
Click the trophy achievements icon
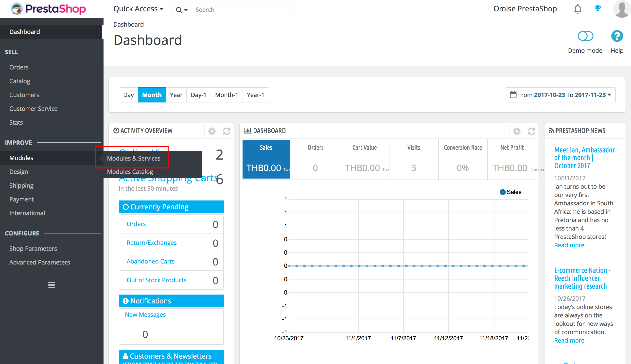598,9
